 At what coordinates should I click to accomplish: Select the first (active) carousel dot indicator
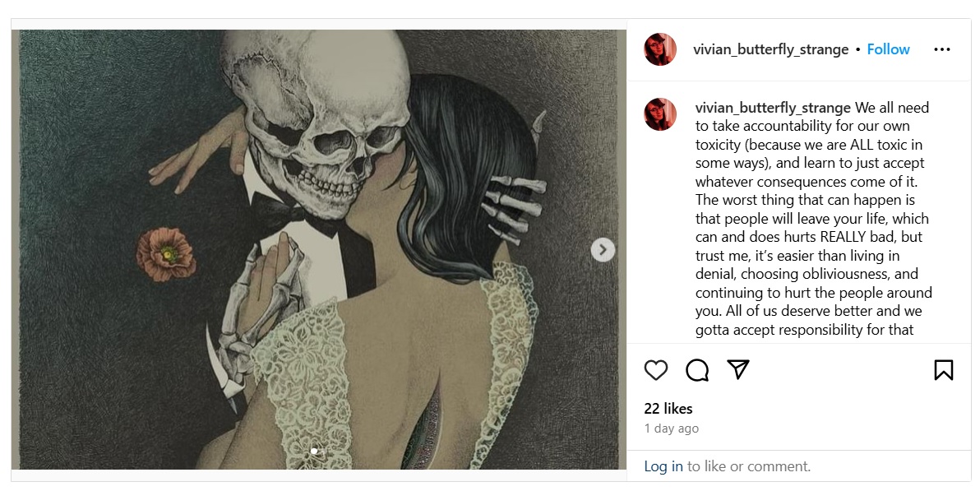click(x=314, y=451)
